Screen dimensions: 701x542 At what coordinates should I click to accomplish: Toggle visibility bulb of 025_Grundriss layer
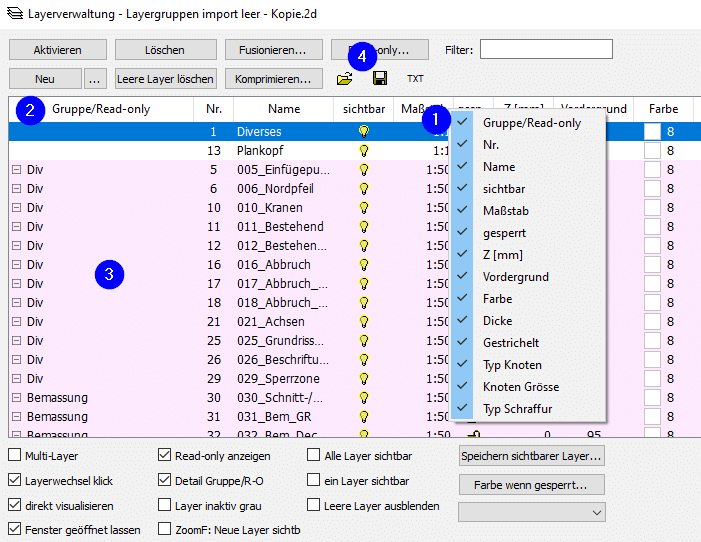[364, 341]
